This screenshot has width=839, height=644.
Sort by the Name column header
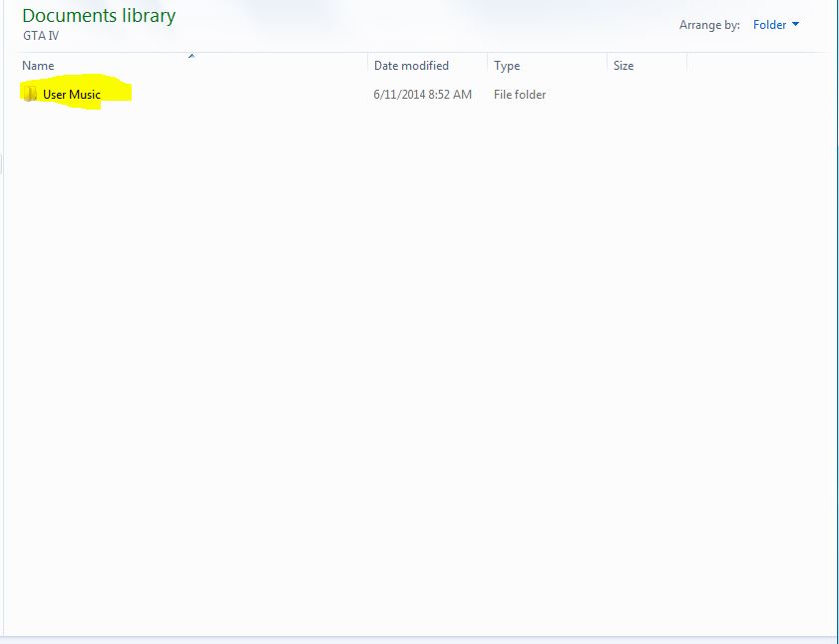(38, 65)
